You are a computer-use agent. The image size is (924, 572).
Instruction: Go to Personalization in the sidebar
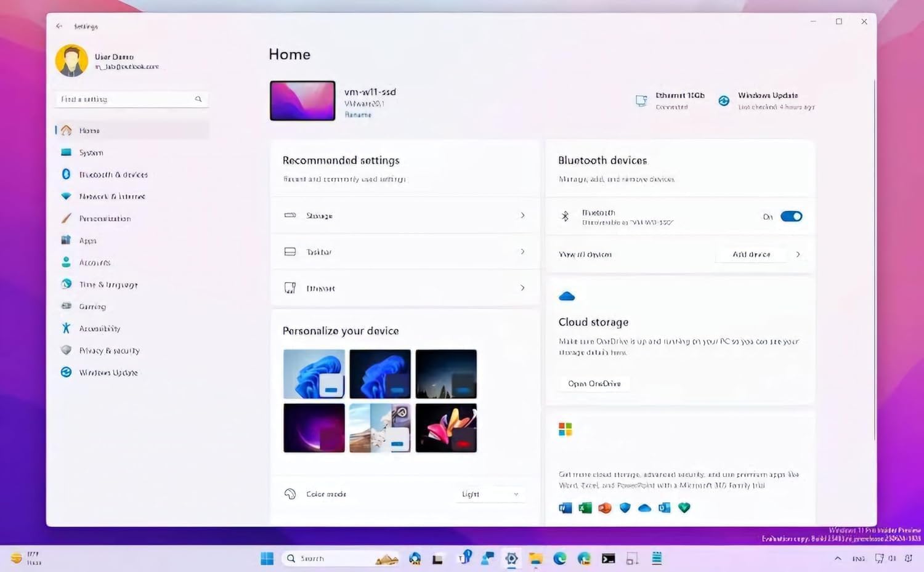click(x=105, y=219)
